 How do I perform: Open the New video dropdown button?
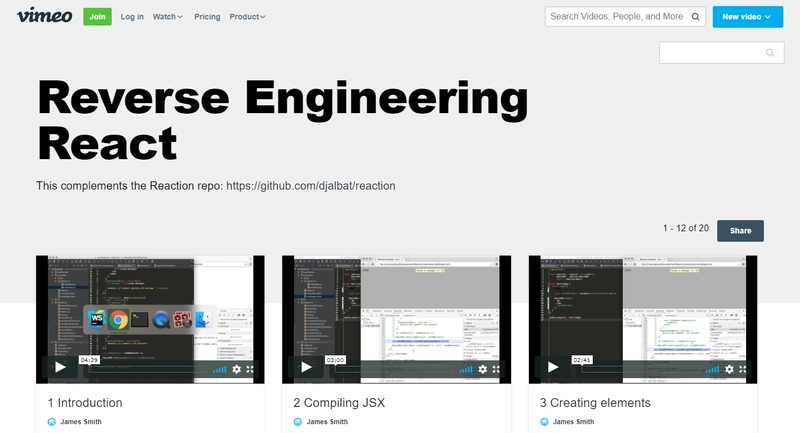click(x=747, y=17)
